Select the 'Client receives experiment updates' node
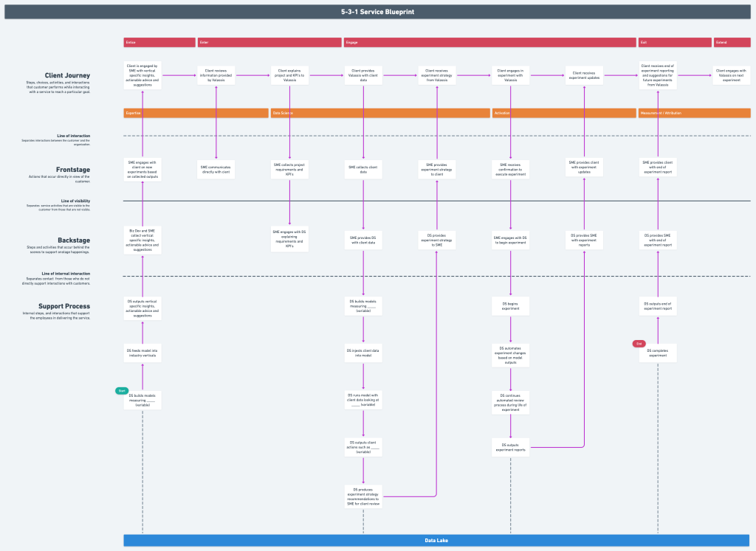756x551 pixels. tap(583, 74)
